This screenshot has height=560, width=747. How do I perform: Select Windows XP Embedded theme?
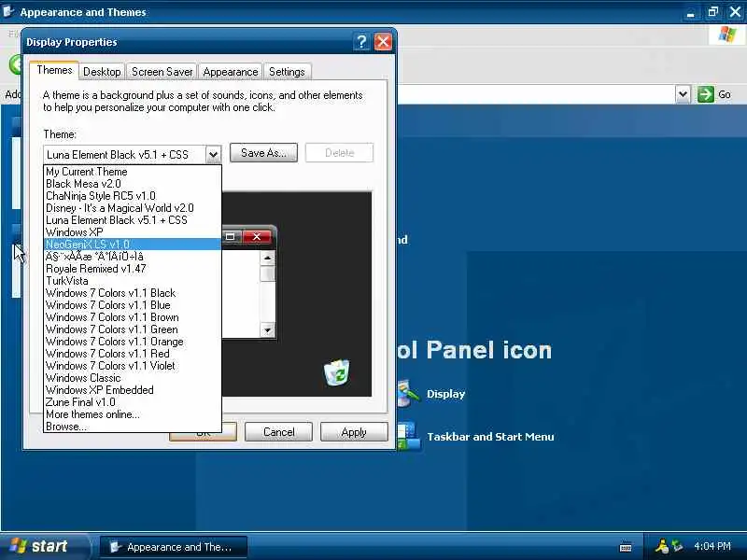[x=133, y=390]
